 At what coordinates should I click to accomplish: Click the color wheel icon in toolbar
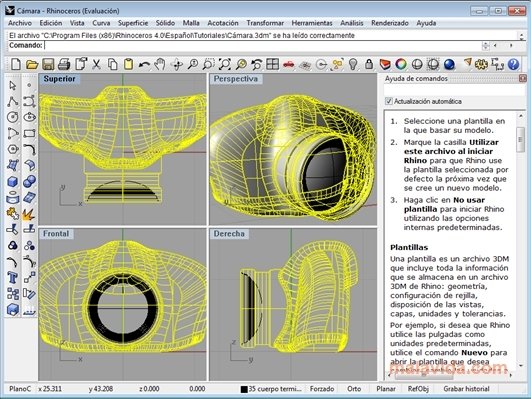401,64
